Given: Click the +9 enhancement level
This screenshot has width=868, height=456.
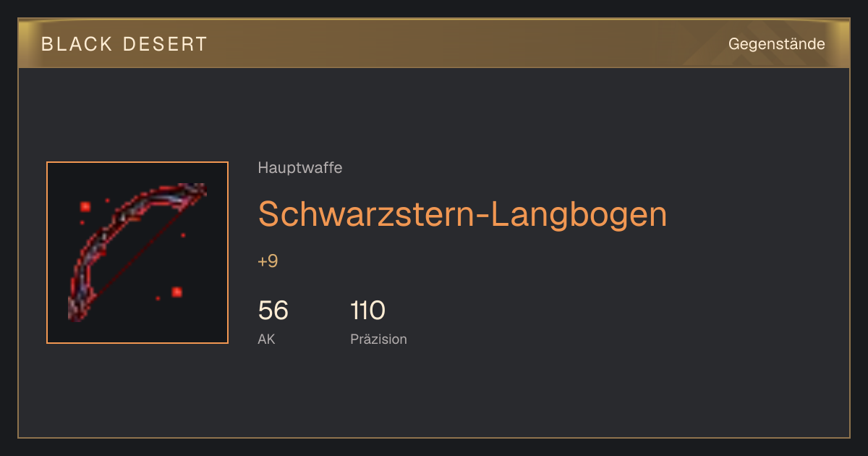Looking at the screenshot, I should tap(268, 261).
